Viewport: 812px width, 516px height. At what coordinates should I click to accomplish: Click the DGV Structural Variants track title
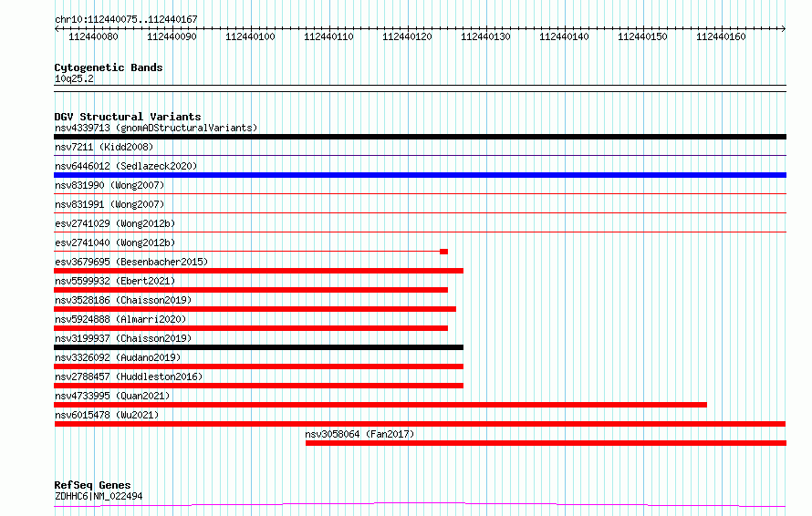tap(128, 117)
